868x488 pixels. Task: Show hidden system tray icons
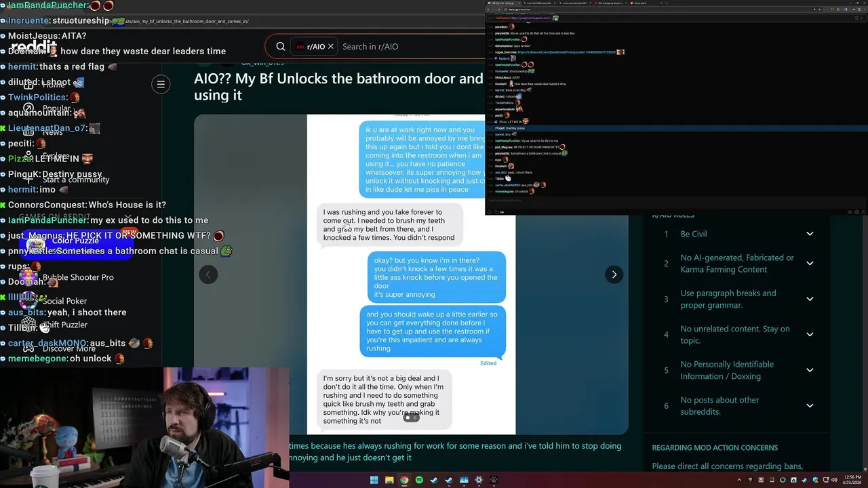pyautogui.click(x=739, y=480)
